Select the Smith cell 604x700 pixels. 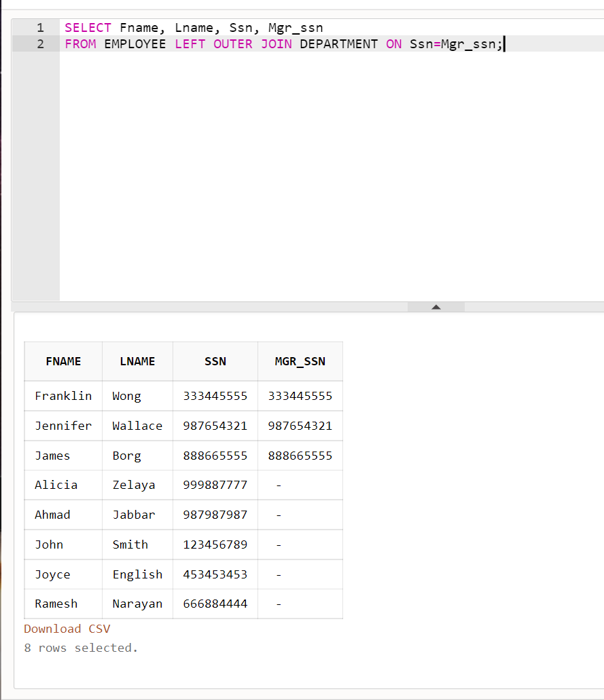click(x=138, y=545)
